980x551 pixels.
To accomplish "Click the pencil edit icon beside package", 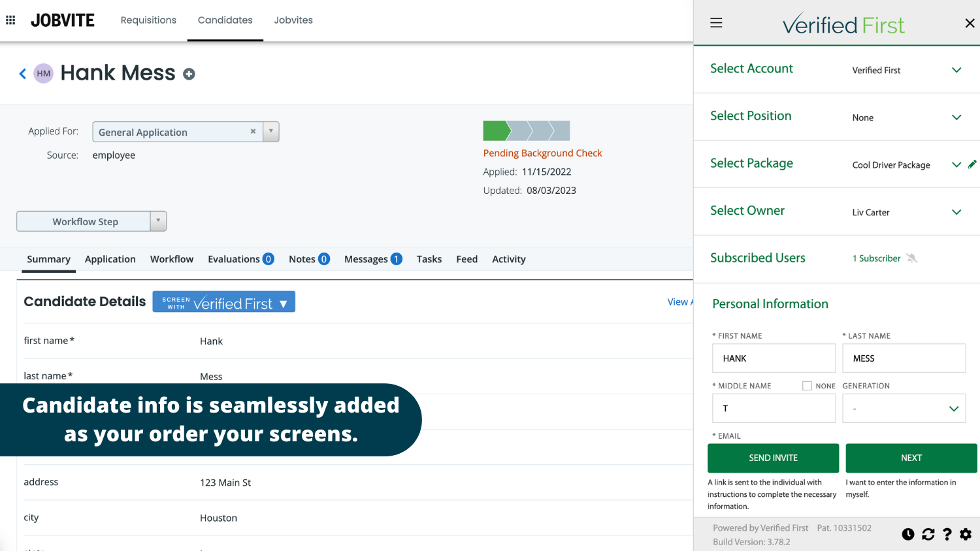I will point(972,165).
